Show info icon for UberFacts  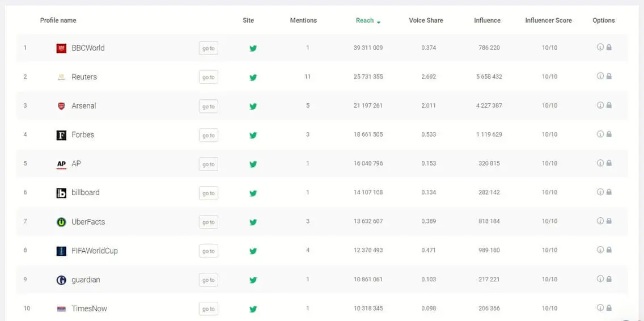600,221
